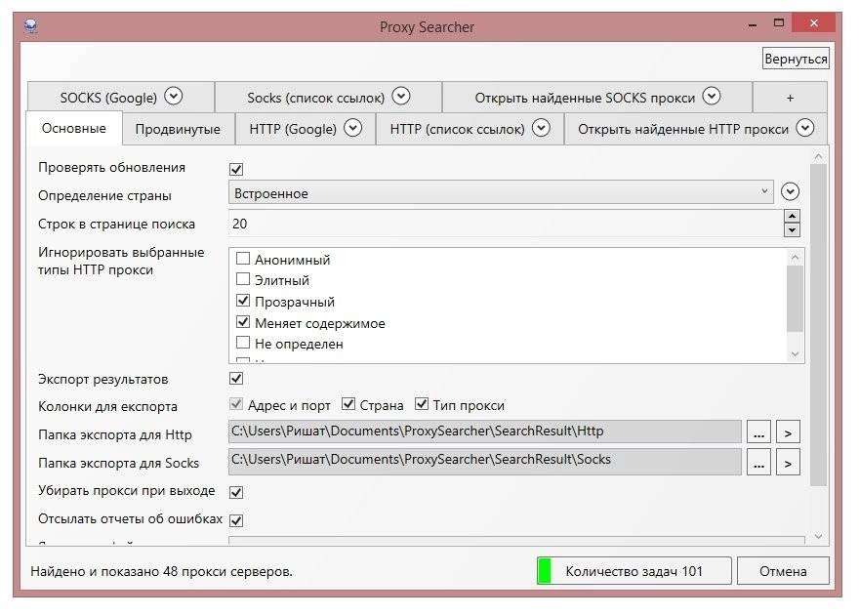Click the main settings panel scrollbar thumb
This screenshot has width=859, height=616.
818,325
